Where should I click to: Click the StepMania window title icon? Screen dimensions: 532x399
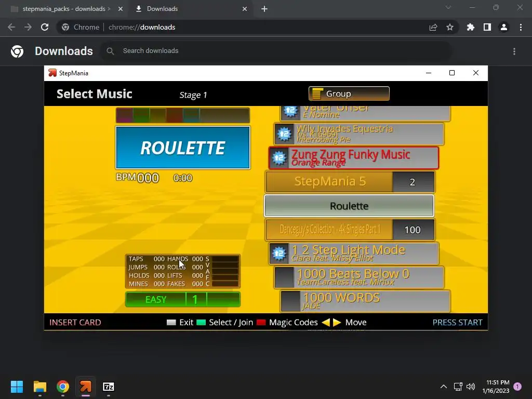pyautogui.click(x=52, y=73)
